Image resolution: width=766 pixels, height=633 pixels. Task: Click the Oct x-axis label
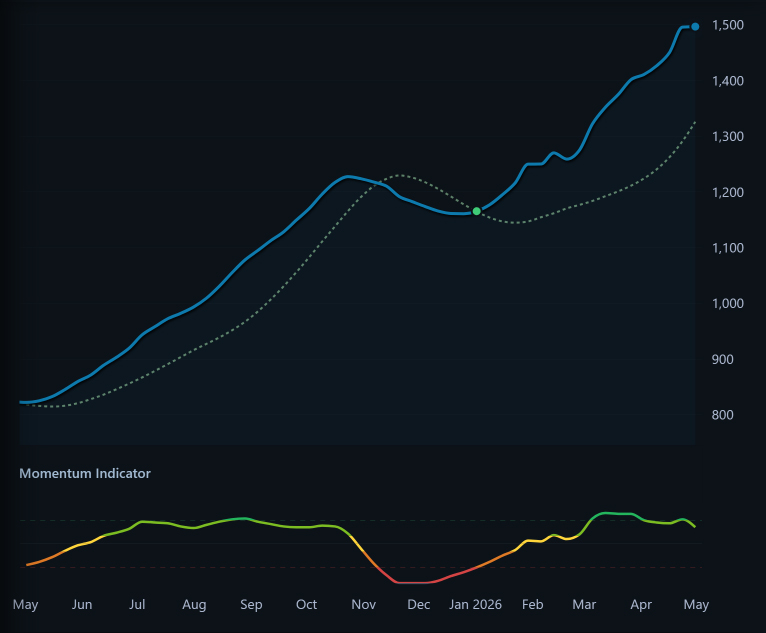(306, 604)
